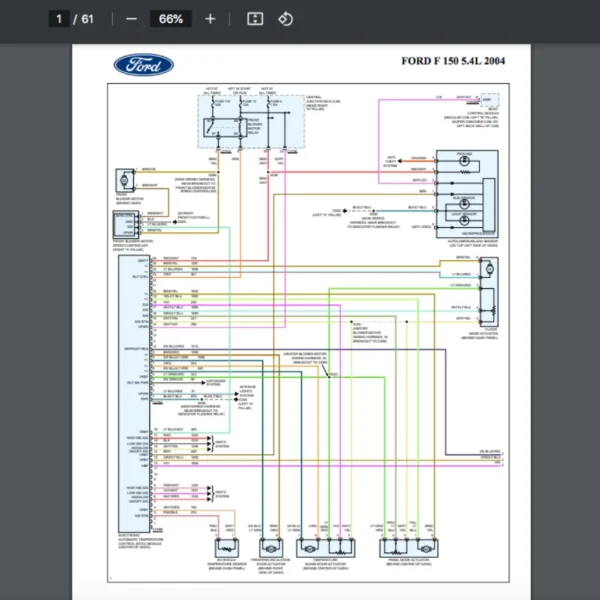Click the zoom in plus button

tap(210, 19)
